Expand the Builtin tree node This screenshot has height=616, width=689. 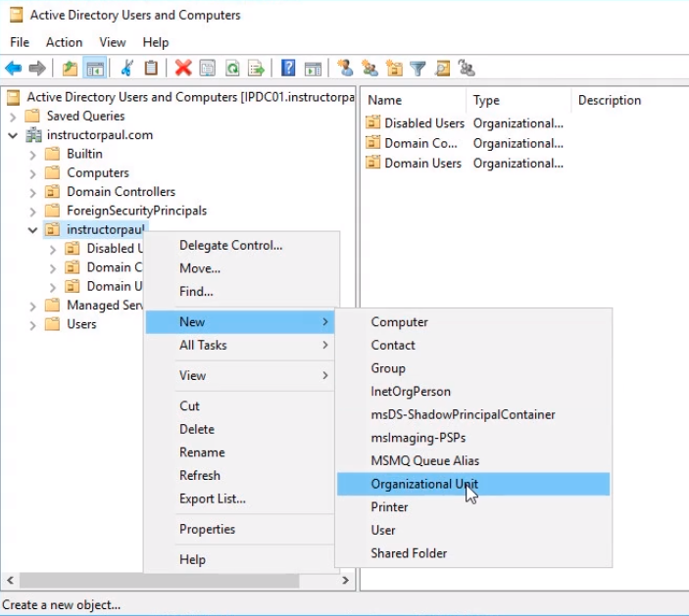point(33,154)
